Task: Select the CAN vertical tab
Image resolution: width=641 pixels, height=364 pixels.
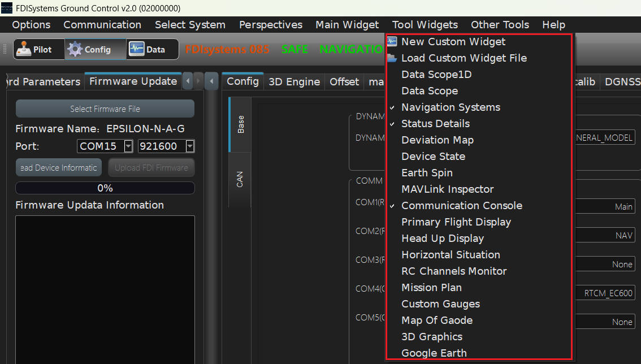Action: (240, 179)
